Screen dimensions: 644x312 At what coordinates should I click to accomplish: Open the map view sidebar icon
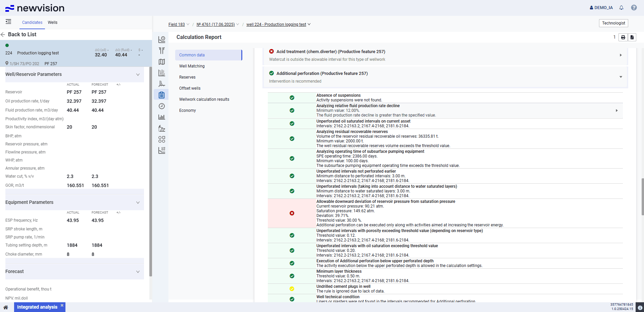click(162, 62)
